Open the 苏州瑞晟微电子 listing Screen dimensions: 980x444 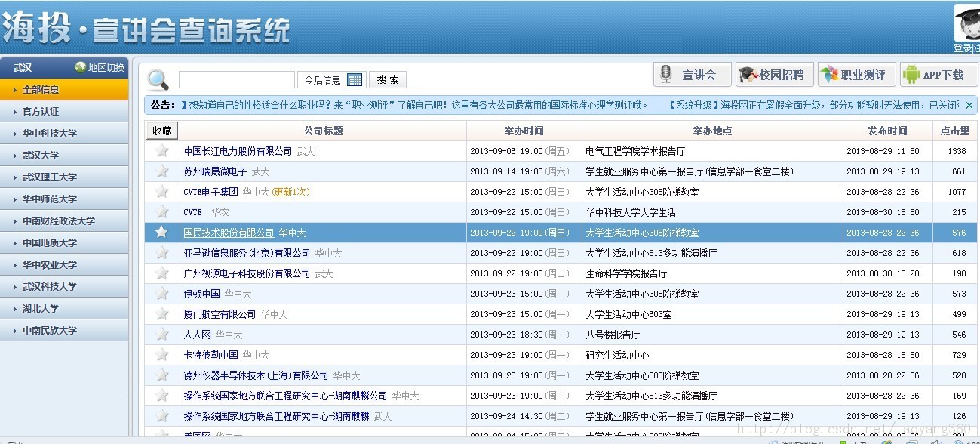215,171
